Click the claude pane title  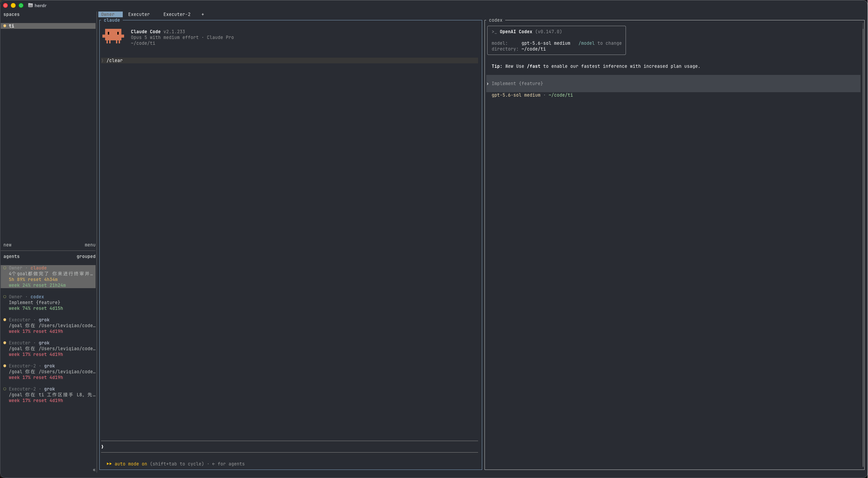pyautogui.click(x=112, y=20)
